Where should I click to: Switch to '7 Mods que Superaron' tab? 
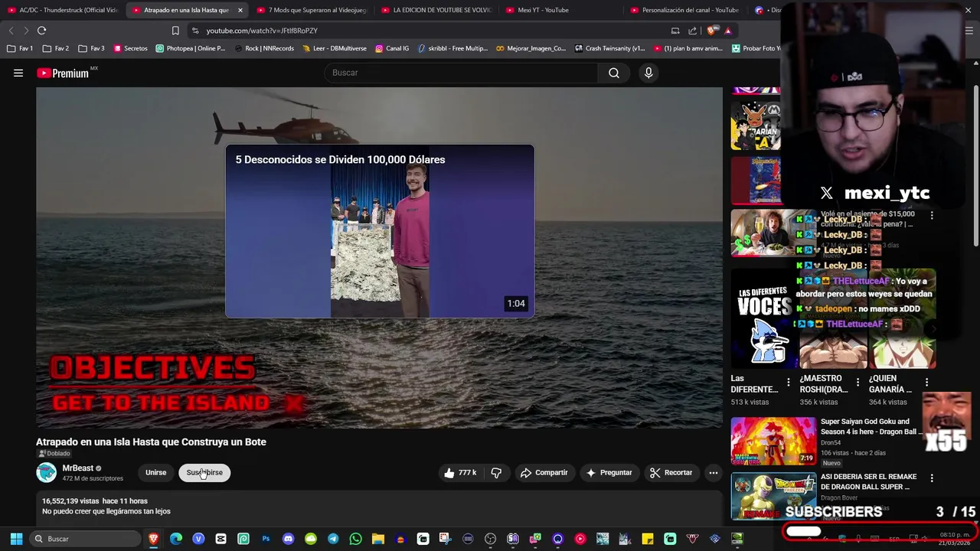pos(312,10)
